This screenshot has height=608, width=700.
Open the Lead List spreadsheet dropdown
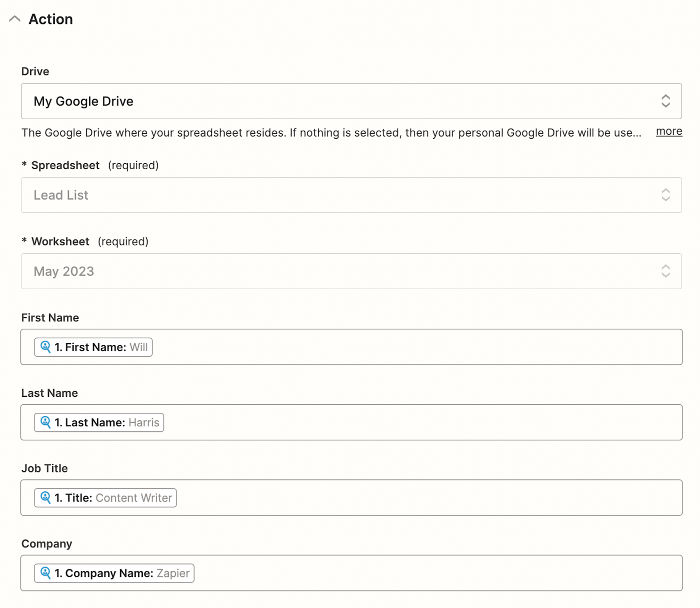[340, 195]
